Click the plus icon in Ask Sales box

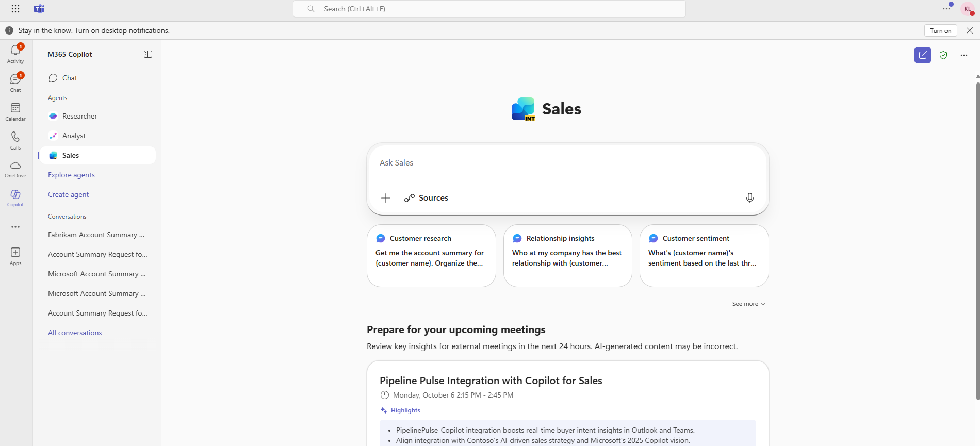click(x=386, y=198)
